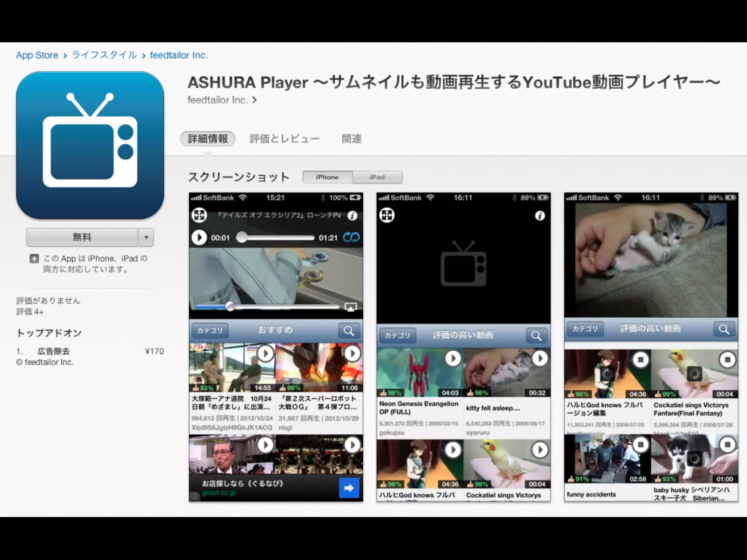Go to ライフスタイル breadcrumb link
Viewport: 747px width, 560px height.
click(x=104, y=55)
